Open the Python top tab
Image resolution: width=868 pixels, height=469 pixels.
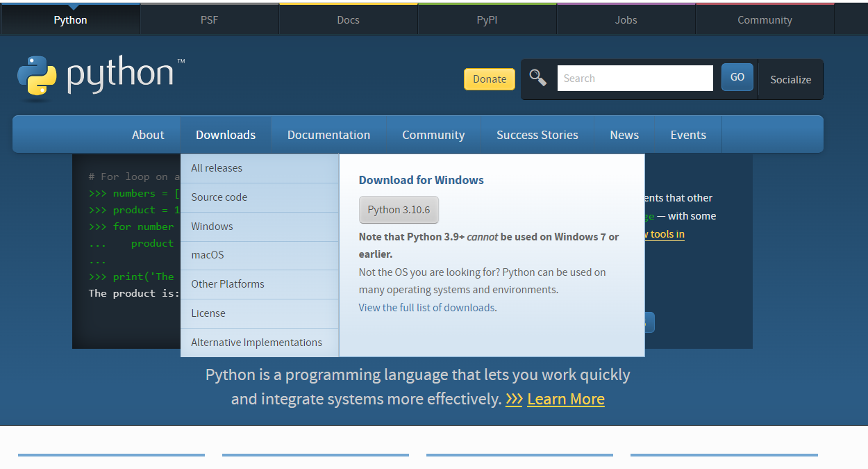pyautogui.click(x=70, y=19)
